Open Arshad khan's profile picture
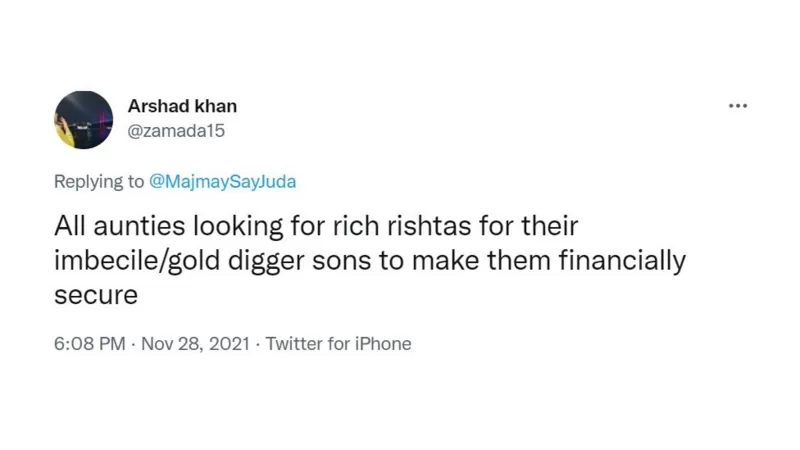800x450 pixels. pyautogui.click(x=84, y=120)
